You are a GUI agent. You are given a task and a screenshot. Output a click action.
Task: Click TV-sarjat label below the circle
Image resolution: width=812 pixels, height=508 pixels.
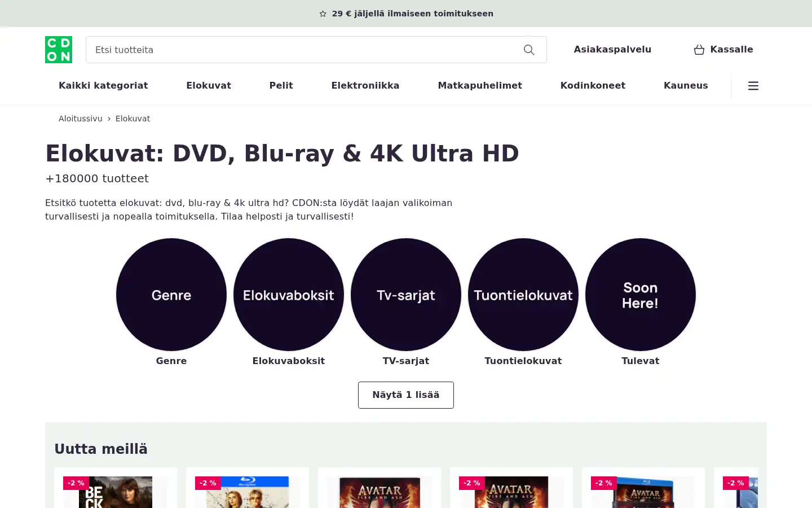click(406, 361)
